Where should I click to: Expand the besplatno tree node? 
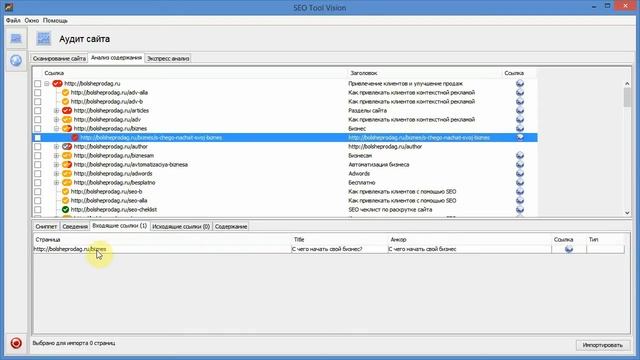(x=56, y=182)
